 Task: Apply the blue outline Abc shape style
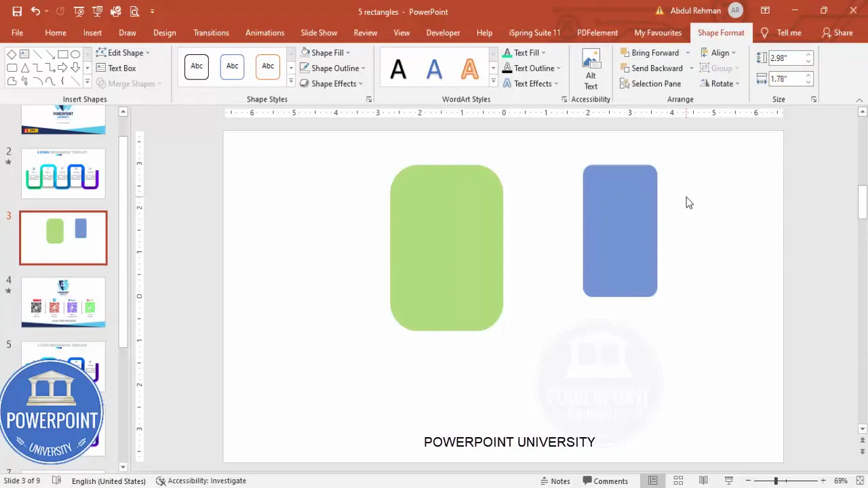click(x=232, y=66)
